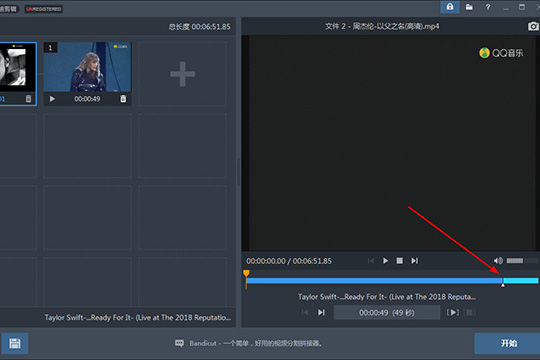The image size is (540, 360).
Task: Click the segment duration field 00:00:49
Action: click(x=387, y=312)
